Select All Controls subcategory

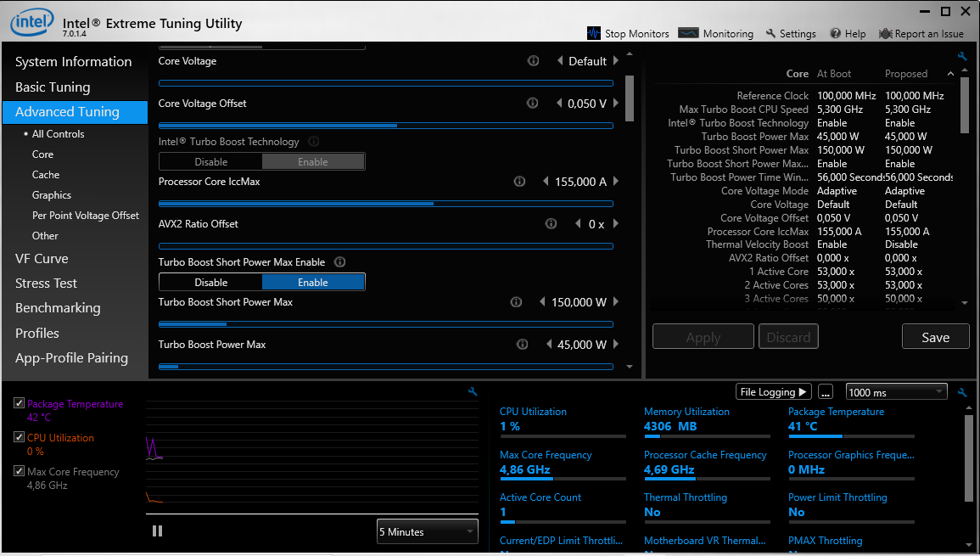coord(59,134)
